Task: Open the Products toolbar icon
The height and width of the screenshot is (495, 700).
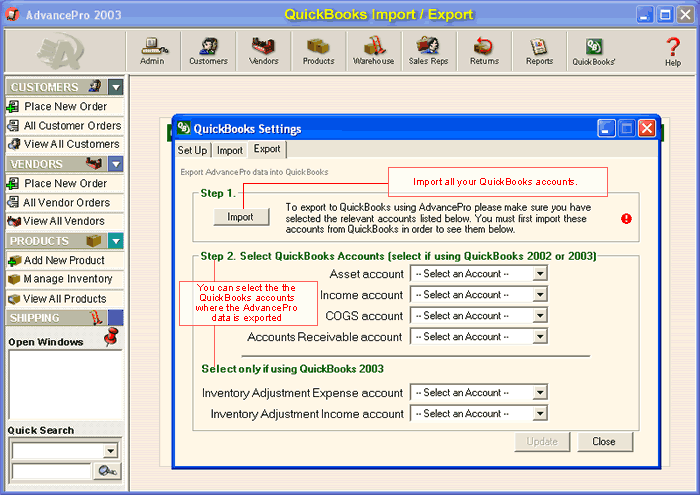Action: coord(318,51)
